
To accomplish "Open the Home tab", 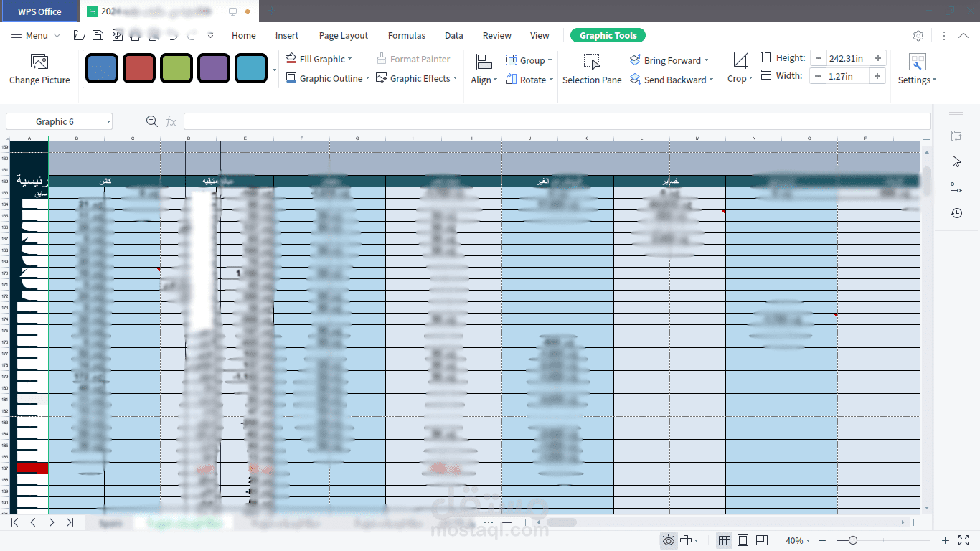I will (244, 35).
